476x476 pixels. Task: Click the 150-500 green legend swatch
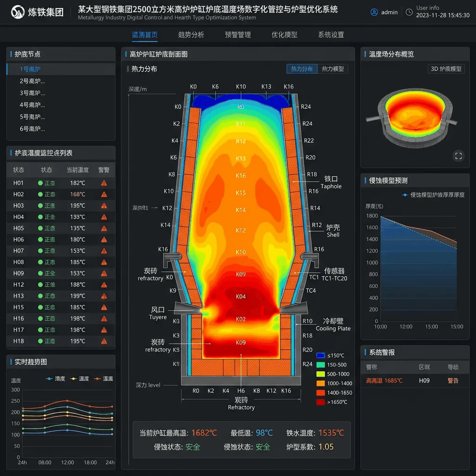point(321,364)
